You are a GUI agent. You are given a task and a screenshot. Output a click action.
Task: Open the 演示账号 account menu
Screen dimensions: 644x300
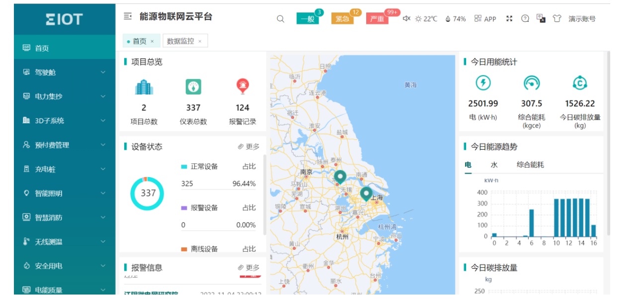click(x=582, y=19)
